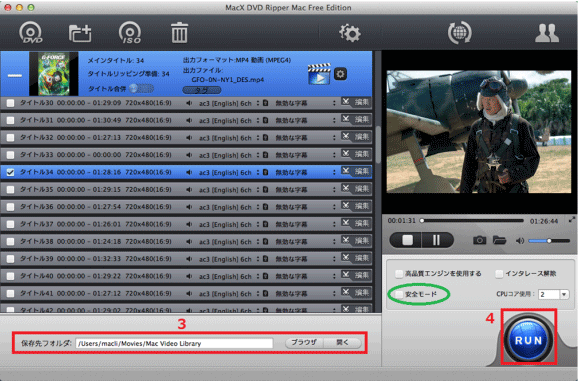
Task: Edit title 40 with scissors button
Action: coord(356,276)
